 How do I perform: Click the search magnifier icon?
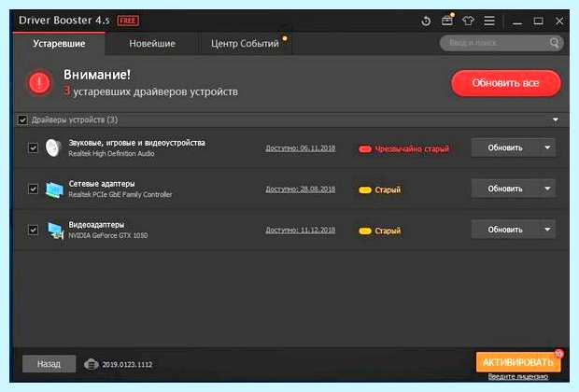pyautogui.click(x=555, y=43)
